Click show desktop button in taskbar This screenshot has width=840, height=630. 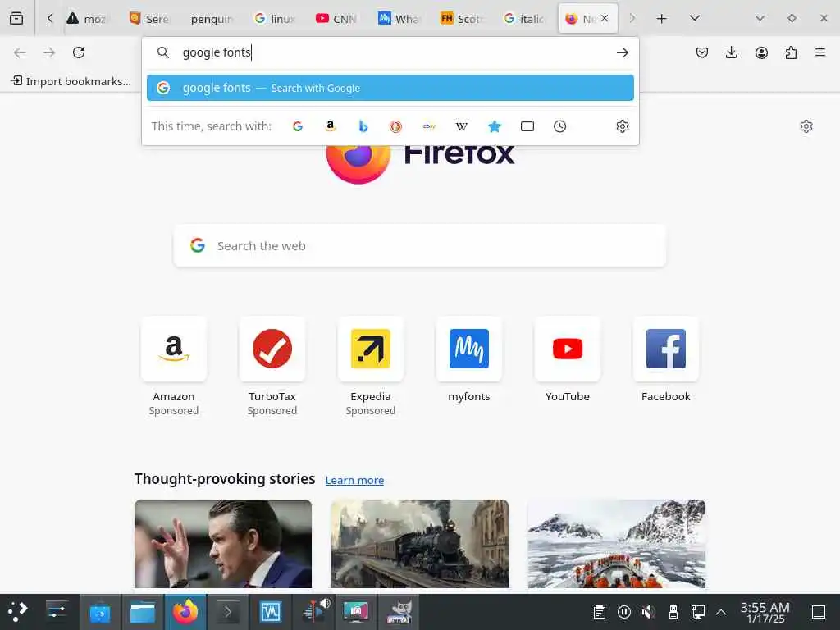(819, 612)
